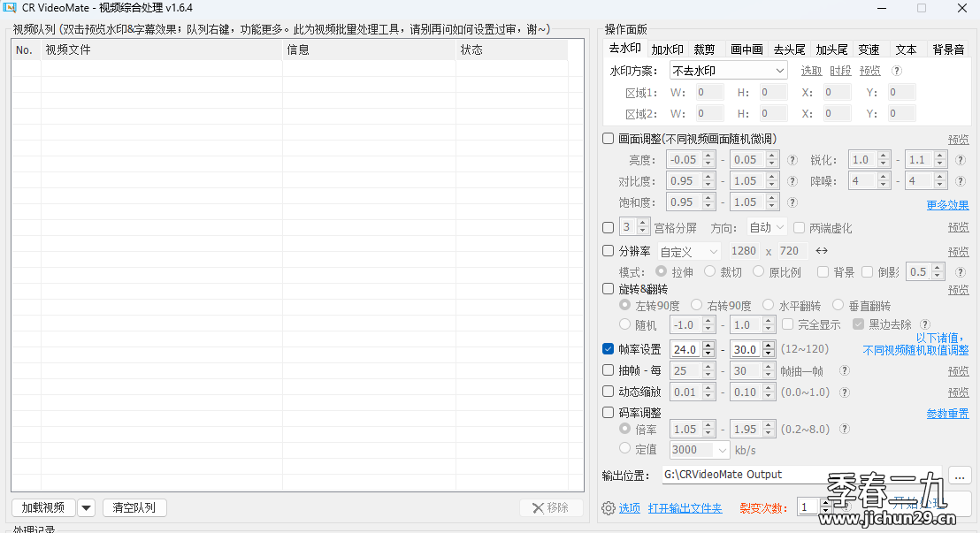Enable the 旋转&翻转 checkbox

(609, 289)
